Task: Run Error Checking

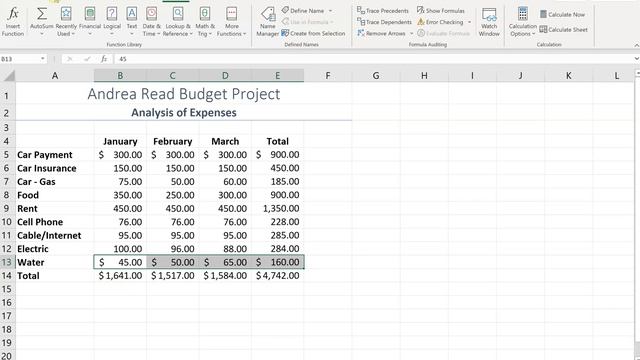Action: pos(440,22)
